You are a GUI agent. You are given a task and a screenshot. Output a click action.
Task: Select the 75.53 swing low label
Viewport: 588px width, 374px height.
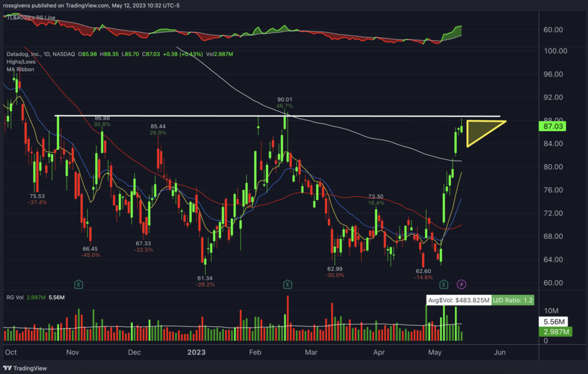tap(37, 196)
